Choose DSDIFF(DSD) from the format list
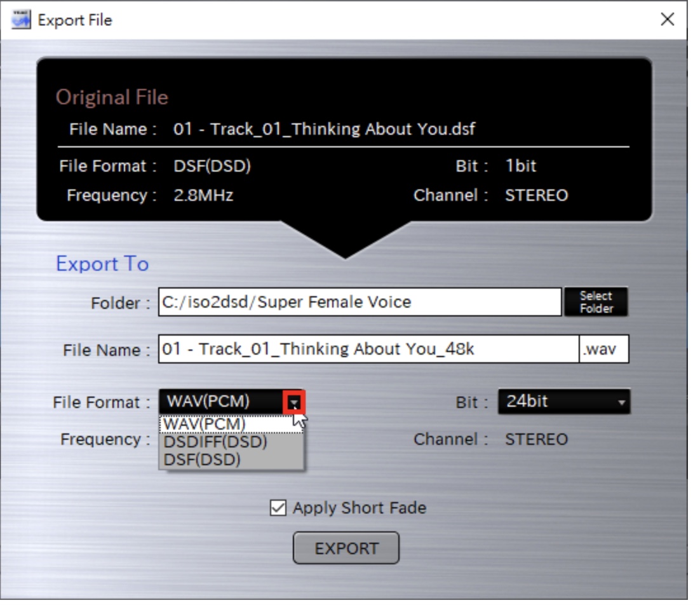This screenshot has height=605, width=700. point(231,442)
